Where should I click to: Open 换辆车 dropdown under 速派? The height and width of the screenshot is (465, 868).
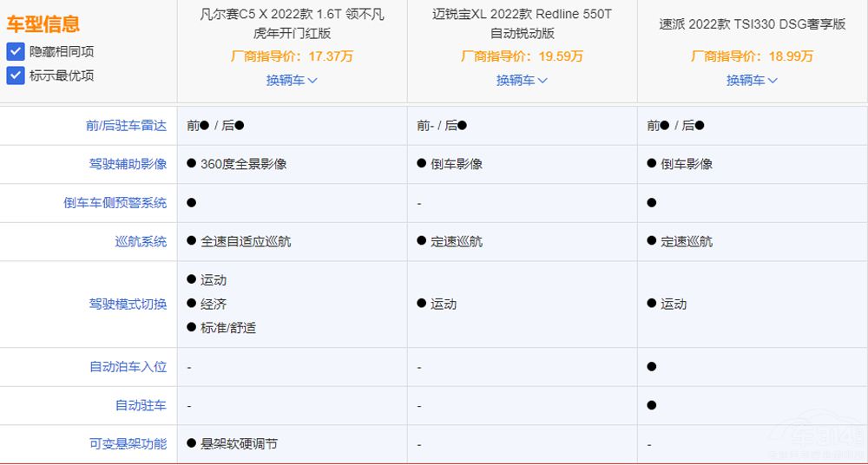click(x=752, y=80)
